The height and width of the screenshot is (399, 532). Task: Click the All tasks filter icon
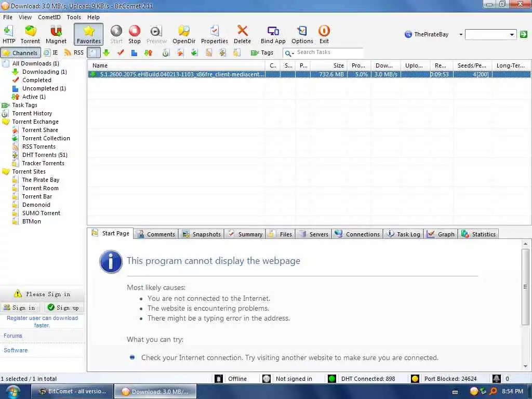[x=94, y=52]
